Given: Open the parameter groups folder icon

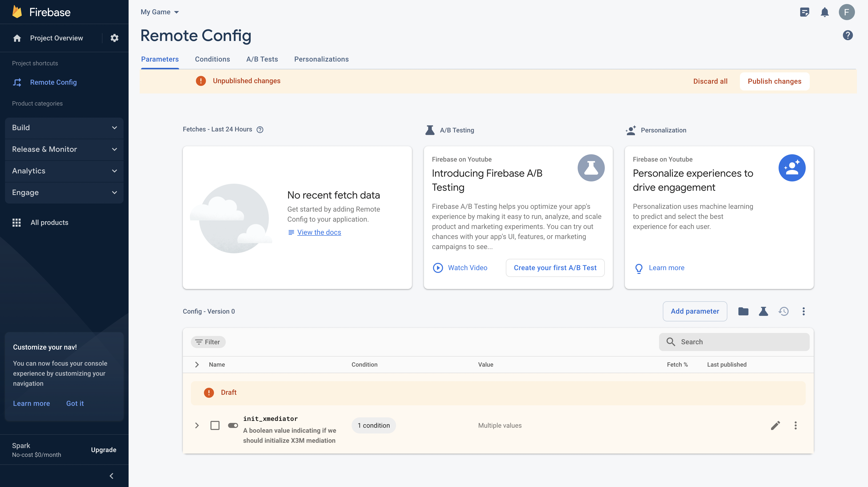Looking at the screenshot, I should click(x=743, y=311).
